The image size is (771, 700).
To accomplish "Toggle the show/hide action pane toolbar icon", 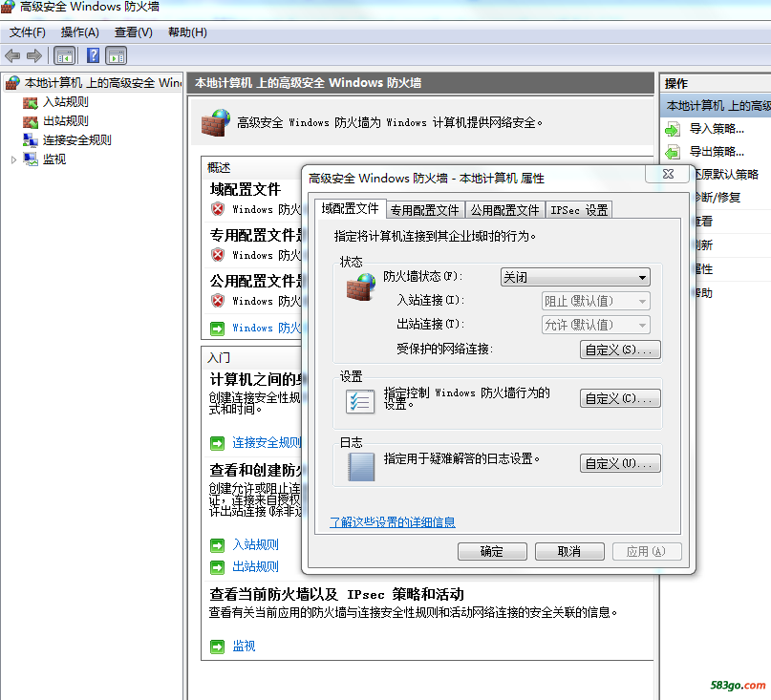I will [117, 55].
